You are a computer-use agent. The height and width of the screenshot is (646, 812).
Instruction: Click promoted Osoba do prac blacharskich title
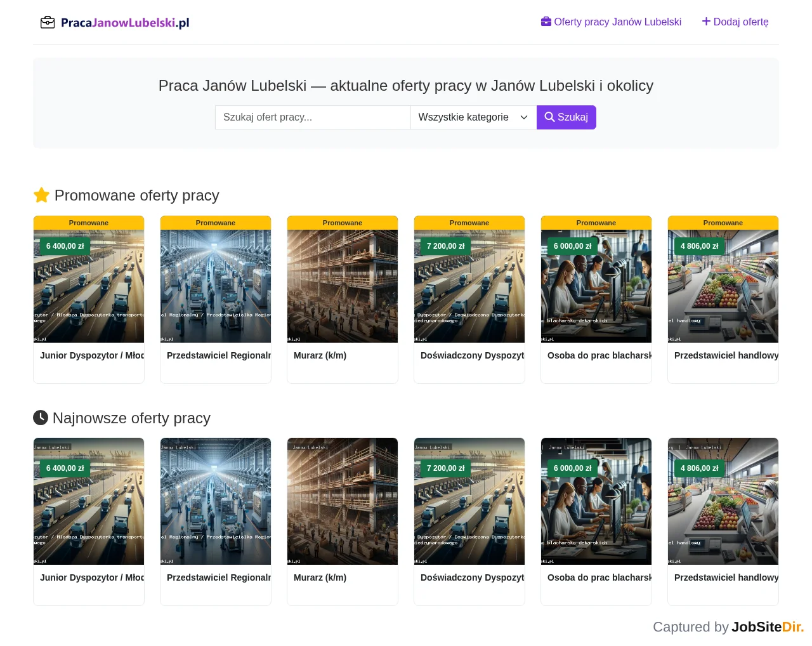[x=599, y=355]
